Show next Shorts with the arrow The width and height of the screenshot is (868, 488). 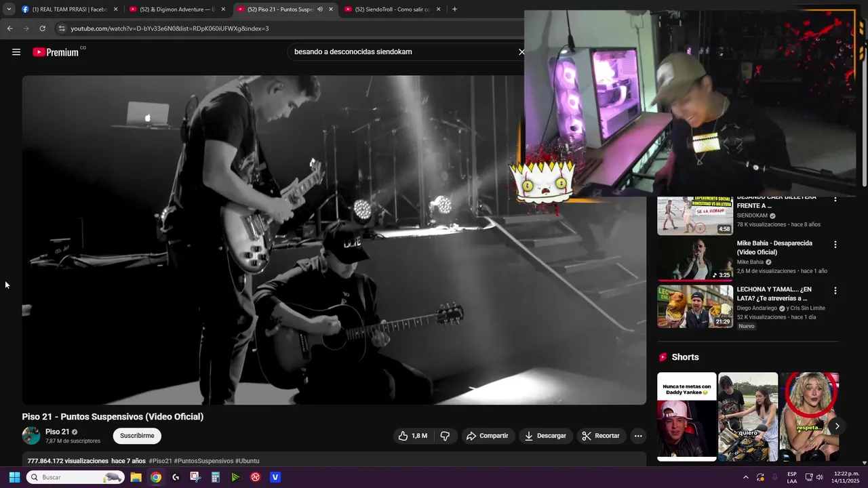(837, 426)
